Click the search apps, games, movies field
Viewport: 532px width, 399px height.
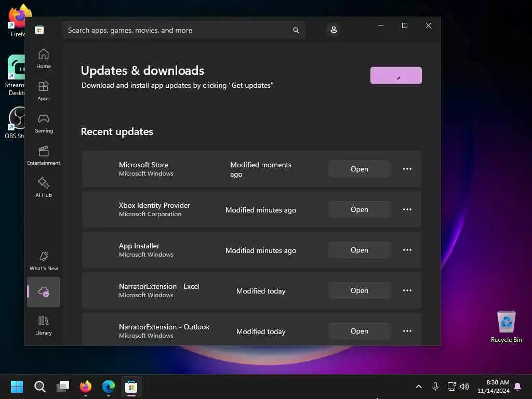184,30
